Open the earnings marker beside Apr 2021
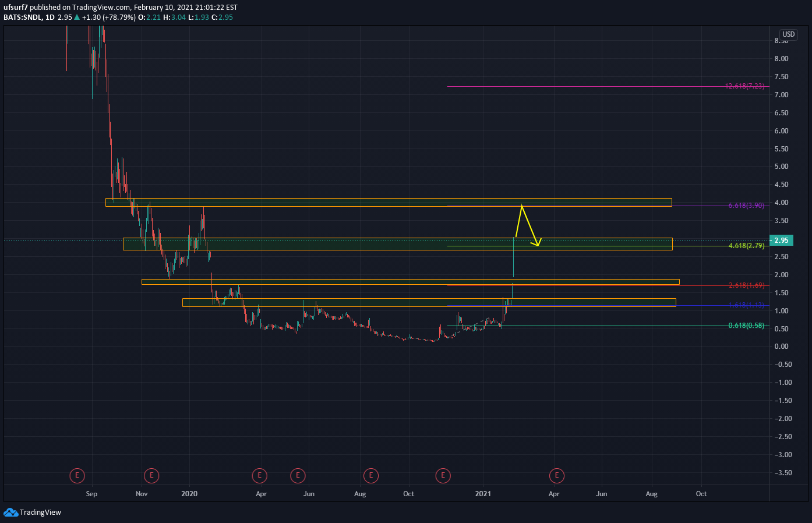 coord(556,476)
